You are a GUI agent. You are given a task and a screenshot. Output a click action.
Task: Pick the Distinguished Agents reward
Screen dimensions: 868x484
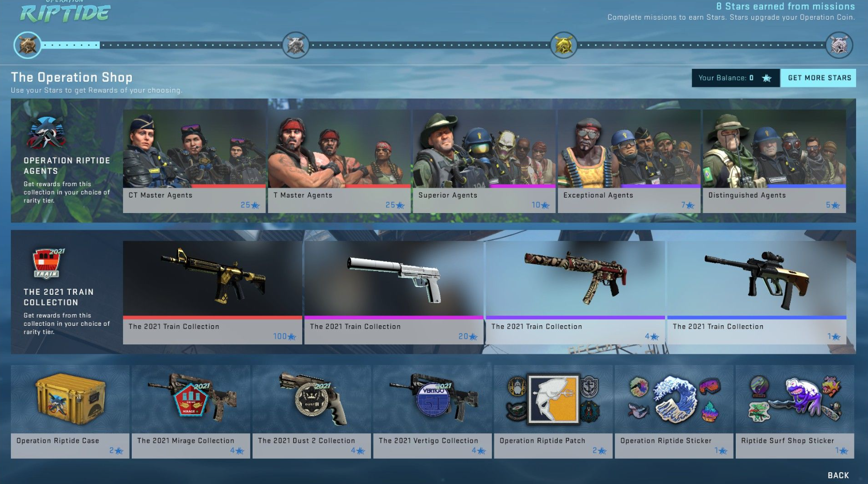click(774, 161)
